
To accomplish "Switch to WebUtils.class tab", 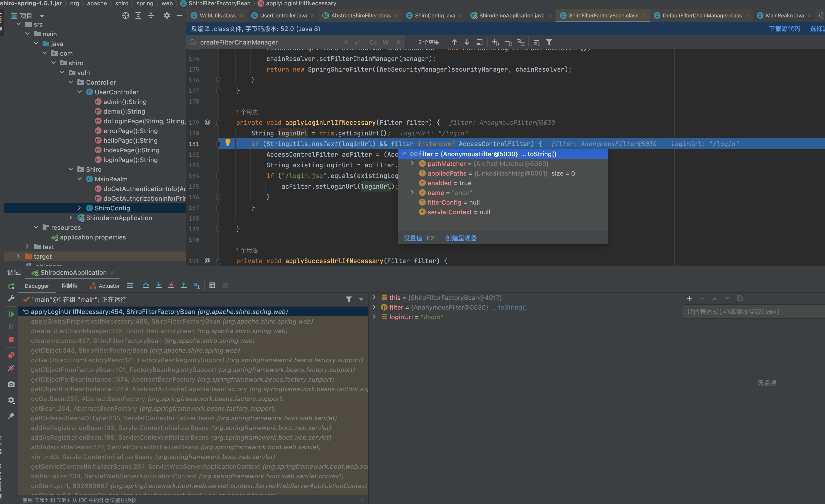I will pyautogui.click(x=217, y=15).
